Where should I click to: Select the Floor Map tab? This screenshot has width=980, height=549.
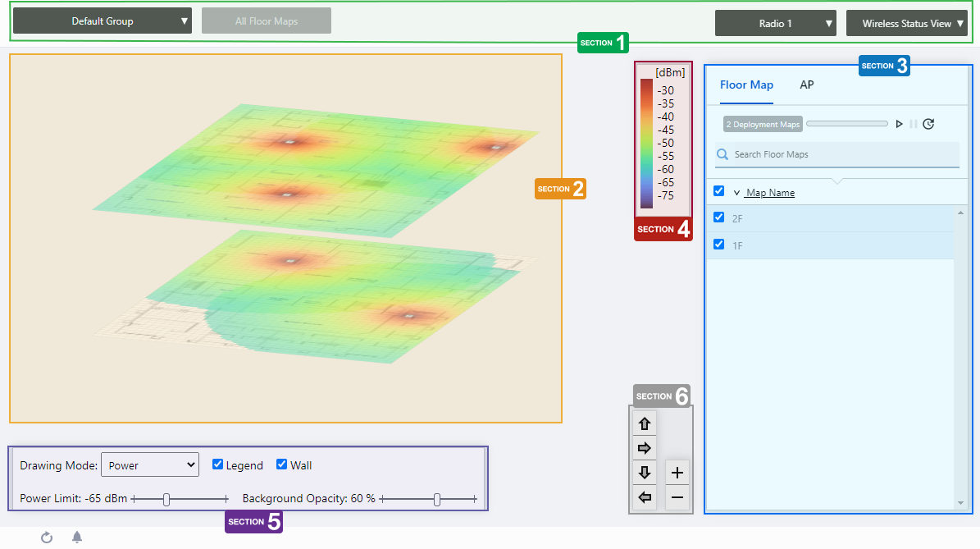746,85
